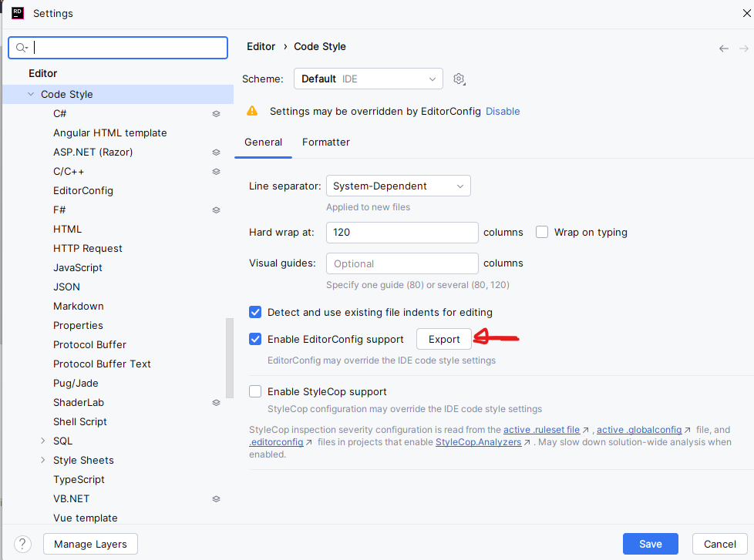Screen dimensions: 754x560
Task: Switch to the Formatter tab
Action: coord(326,142)
